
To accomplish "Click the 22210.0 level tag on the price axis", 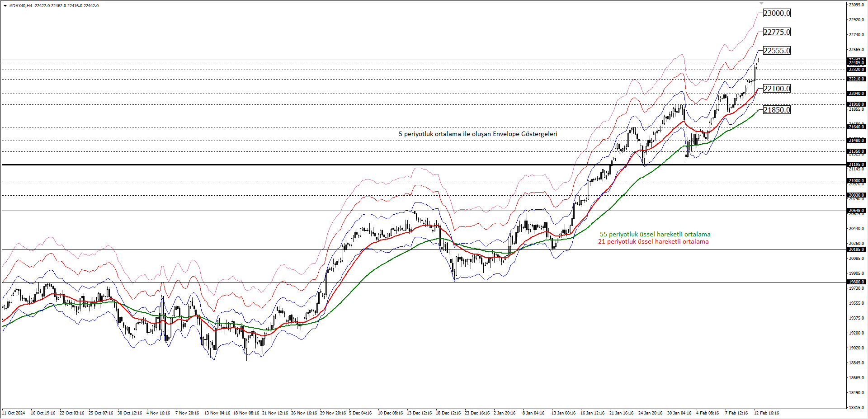I will point(856,79).
